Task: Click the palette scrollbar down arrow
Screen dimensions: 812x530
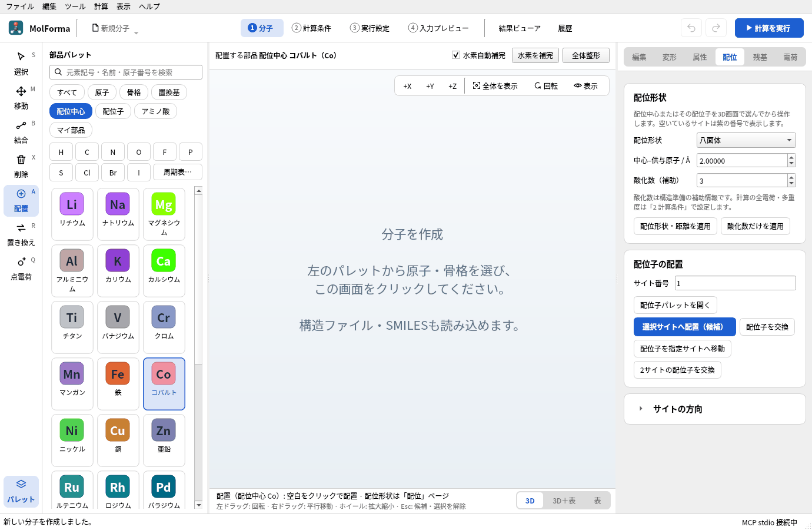Action: pyautogui.click(x=198, y=505)
